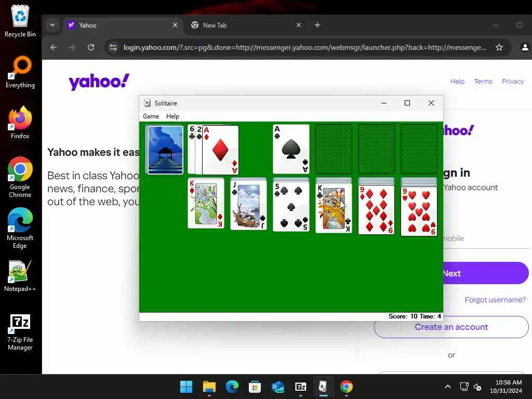The height and width of the screenshot is (399, 532).
Task: Select the Nine of Hearts tableau card
Action: tap(419, 211)
